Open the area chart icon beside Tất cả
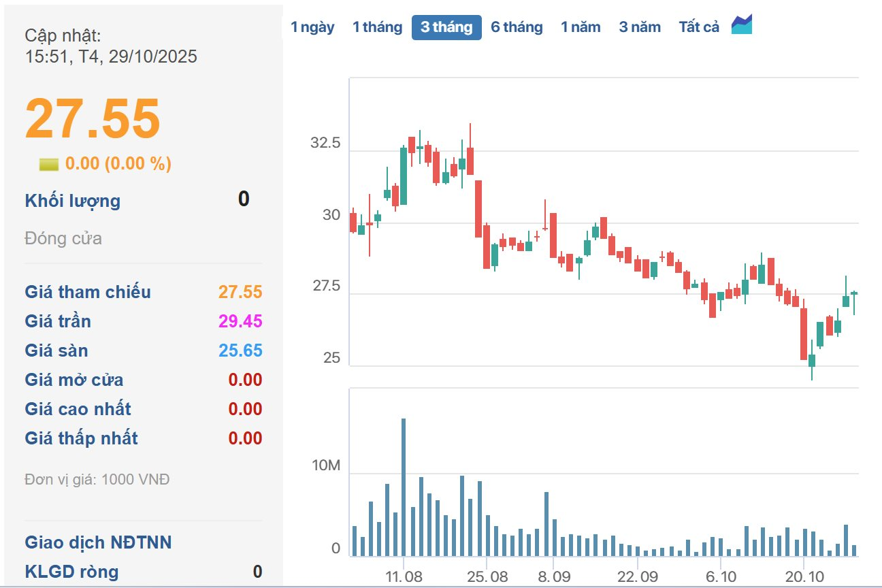Viewport: 882px width, 588px height. point(741,25)
